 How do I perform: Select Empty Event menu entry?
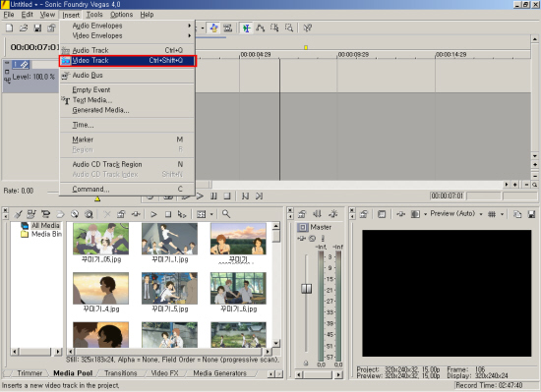(x=127, y=90)
